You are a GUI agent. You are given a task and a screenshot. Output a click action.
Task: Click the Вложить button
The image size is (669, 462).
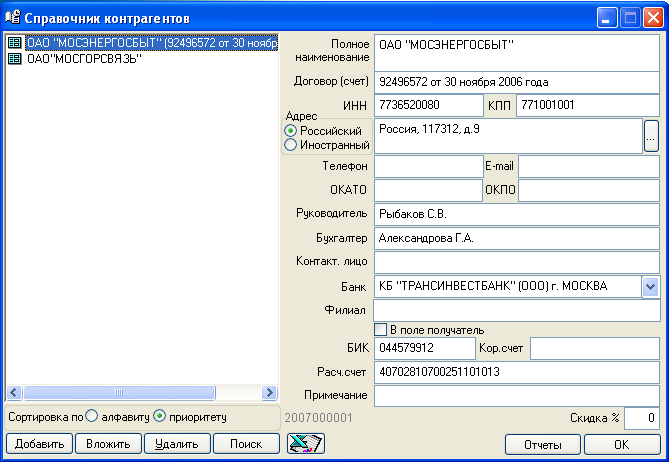pos(108,444)
